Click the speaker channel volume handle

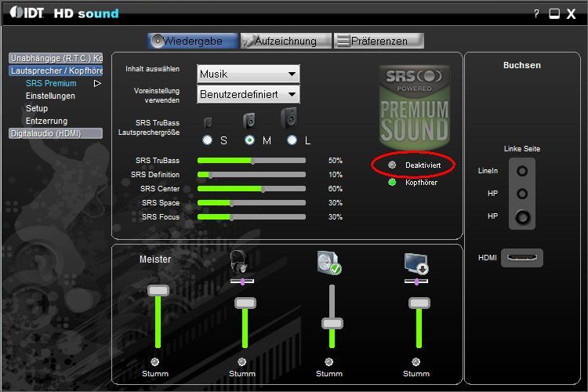click(x=332, y=323)
